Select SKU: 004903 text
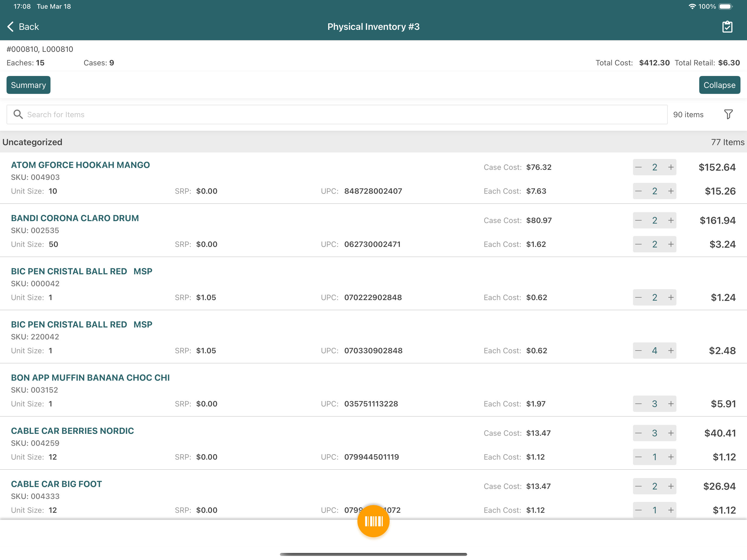 [x=36, y=177]
